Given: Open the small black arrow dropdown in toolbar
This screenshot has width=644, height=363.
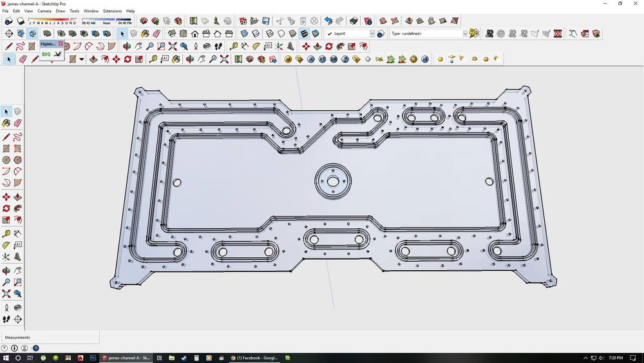Looking at the screenshot, I should click(x=81, y=59).
